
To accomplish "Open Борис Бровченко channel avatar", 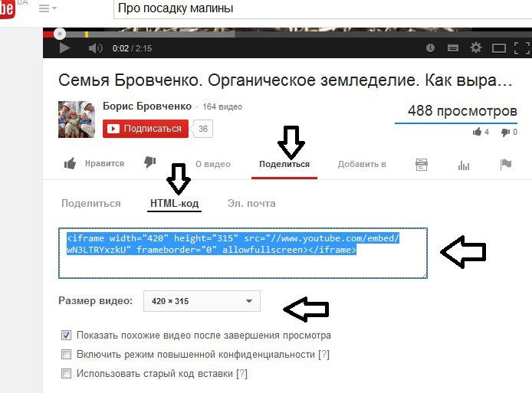I will click(x=77, y=120).
